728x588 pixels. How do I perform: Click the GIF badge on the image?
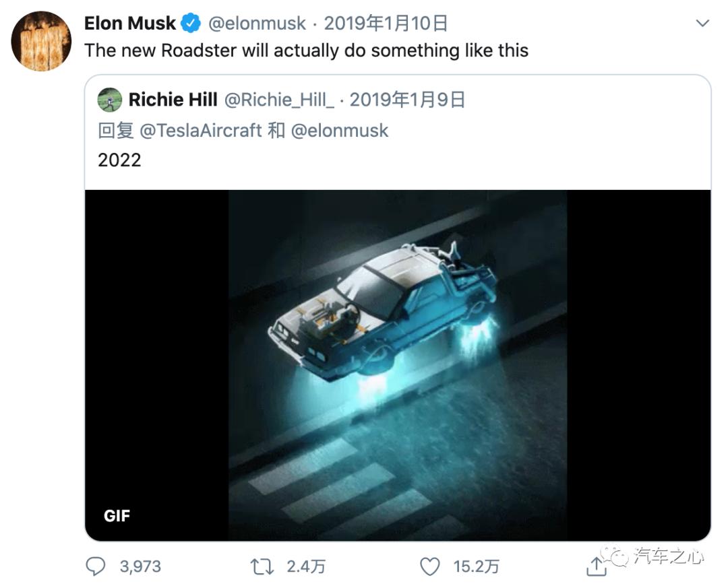117,516
